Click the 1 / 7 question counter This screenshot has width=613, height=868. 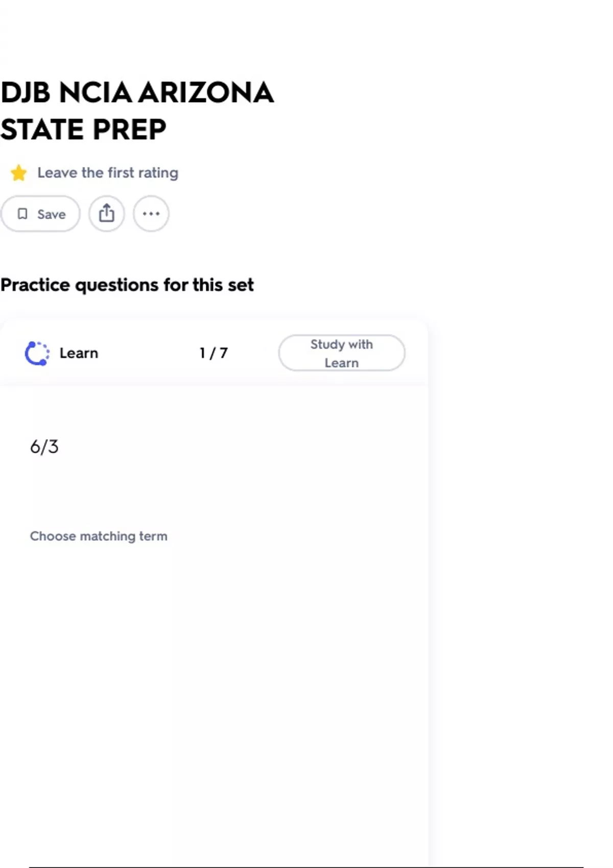tap(214, 353)
